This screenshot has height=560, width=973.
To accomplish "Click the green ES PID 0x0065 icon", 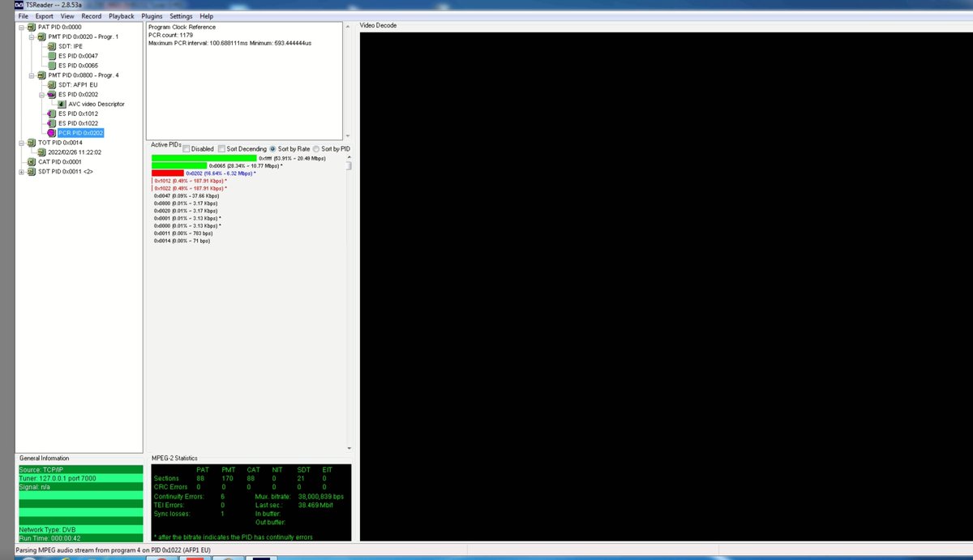I will tap(52, 66).
